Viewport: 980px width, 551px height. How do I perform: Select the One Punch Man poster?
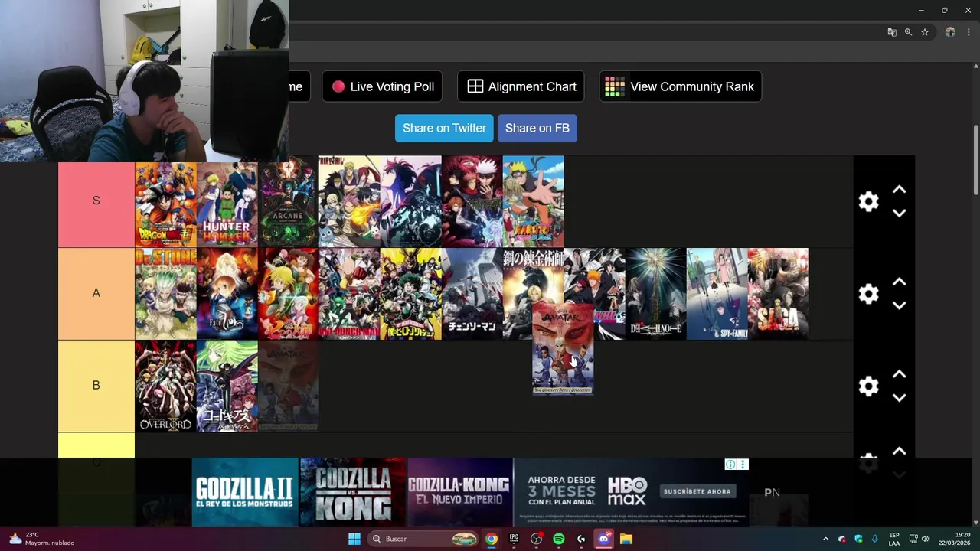click(x=349, y=294)
